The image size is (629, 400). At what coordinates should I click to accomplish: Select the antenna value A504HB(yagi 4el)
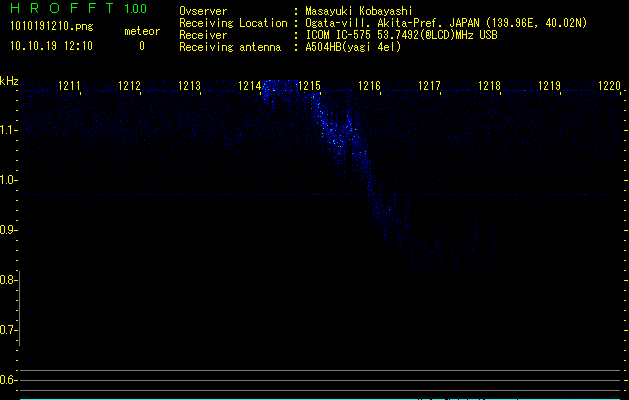point(353,47)
